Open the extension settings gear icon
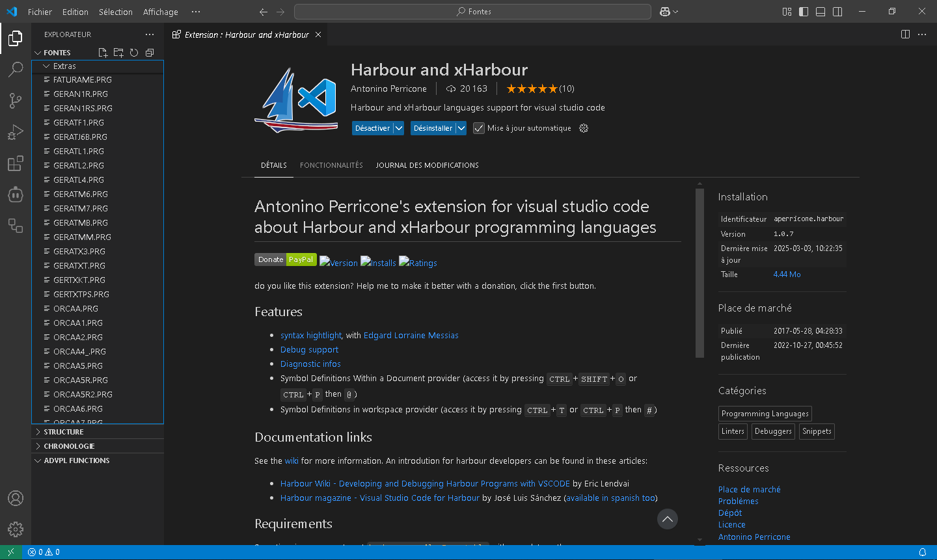 coord(584,128)
